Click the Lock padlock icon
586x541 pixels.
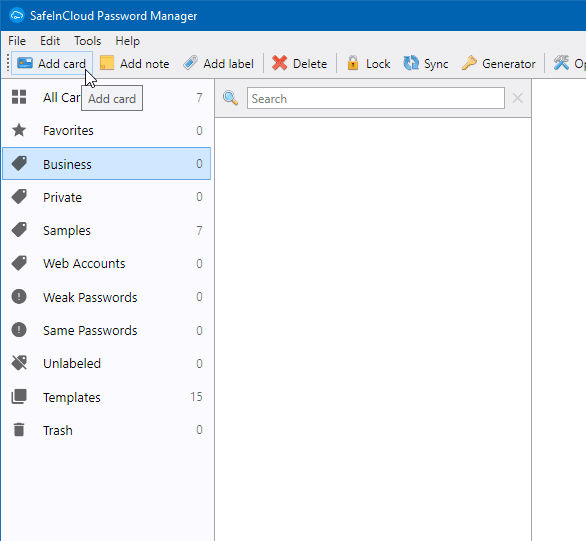click(x=352, y=63)
